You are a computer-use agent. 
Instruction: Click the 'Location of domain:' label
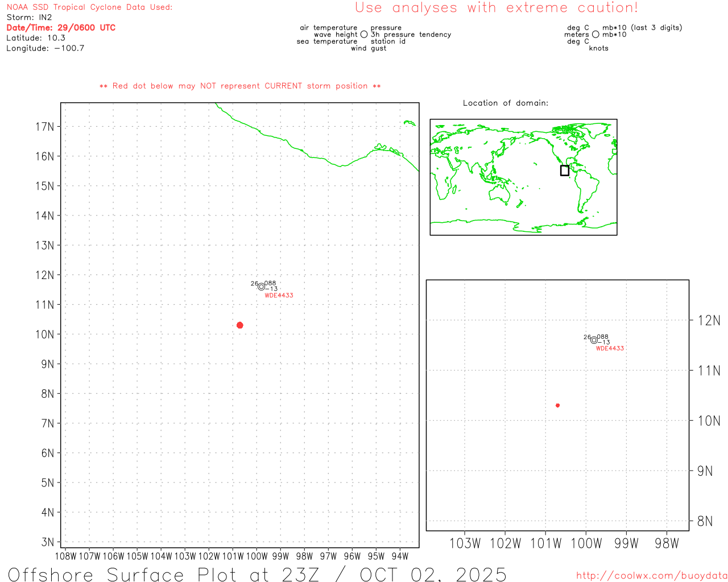[x=506, y=103]
